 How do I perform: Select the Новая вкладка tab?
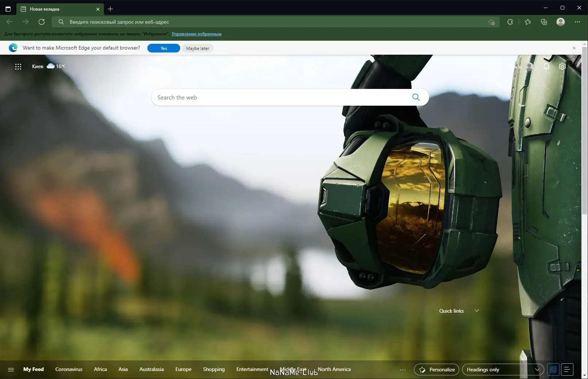[x=60, y=9]
